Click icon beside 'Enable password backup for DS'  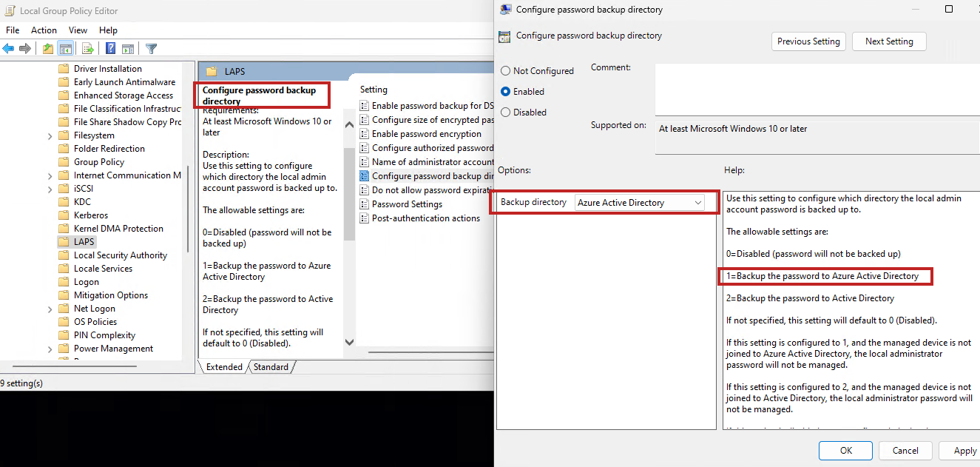coord(364,106)
